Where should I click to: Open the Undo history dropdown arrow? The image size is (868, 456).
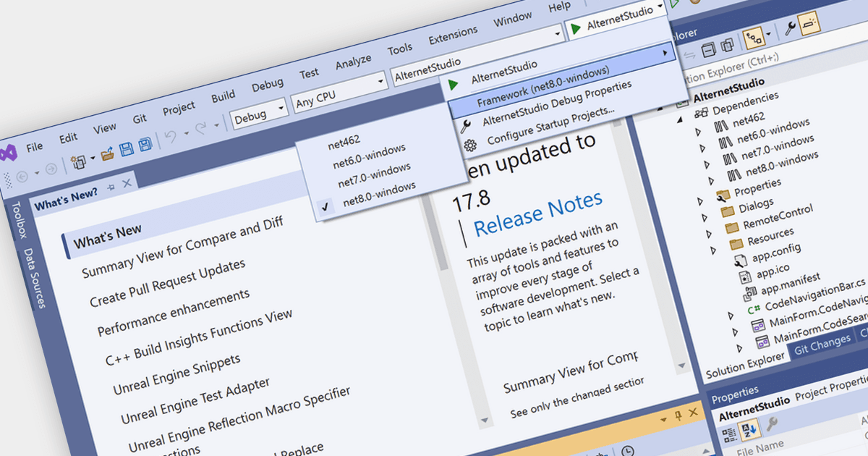[x=187, y=133]
